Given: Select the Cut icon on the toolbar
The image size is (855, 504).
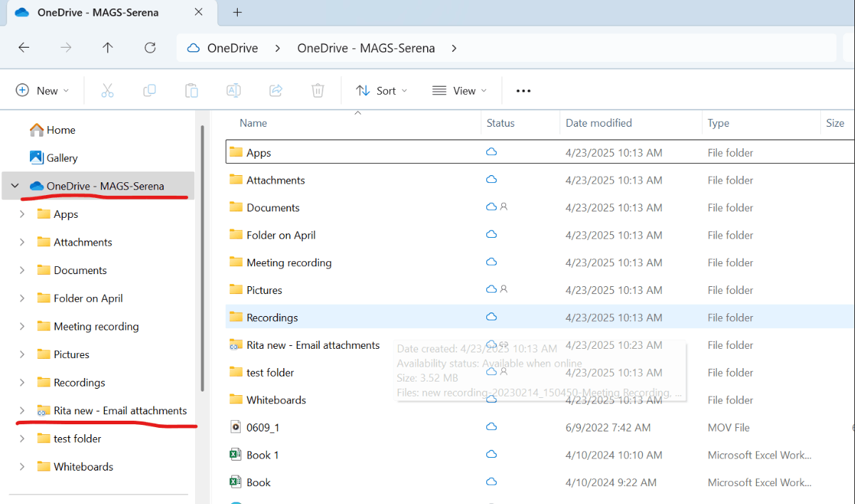Looking at the screenshot, I should click(x=107, y=90).
